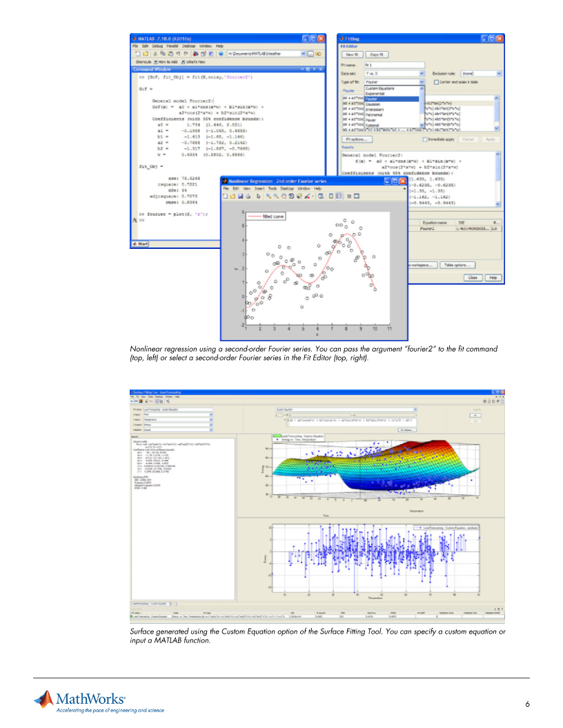This screenshot has width=563, height=728.
Task: Click the fitted curve legend entry
Action: (x=266, y=216)
